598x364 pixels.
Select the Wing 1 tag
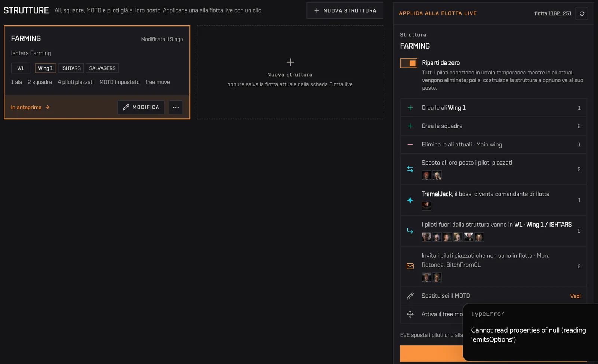(46, 68)
